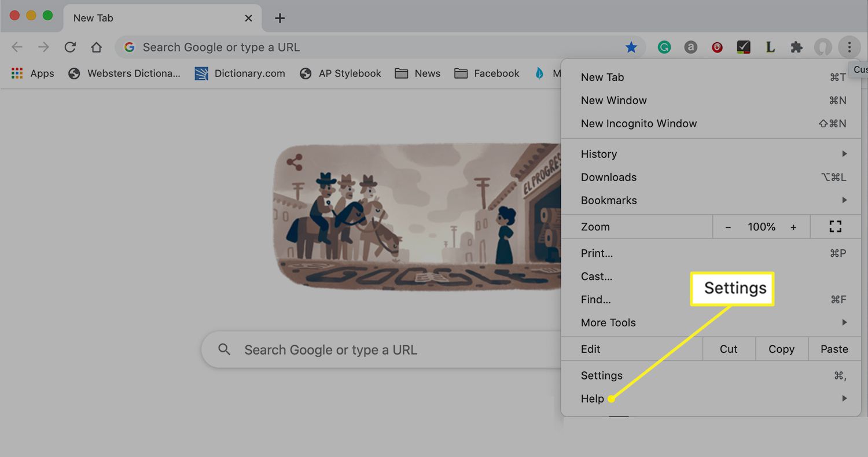Viewport: 868px width, 457px height.
Task: Click the Google Doodle image
Action: 417,217
